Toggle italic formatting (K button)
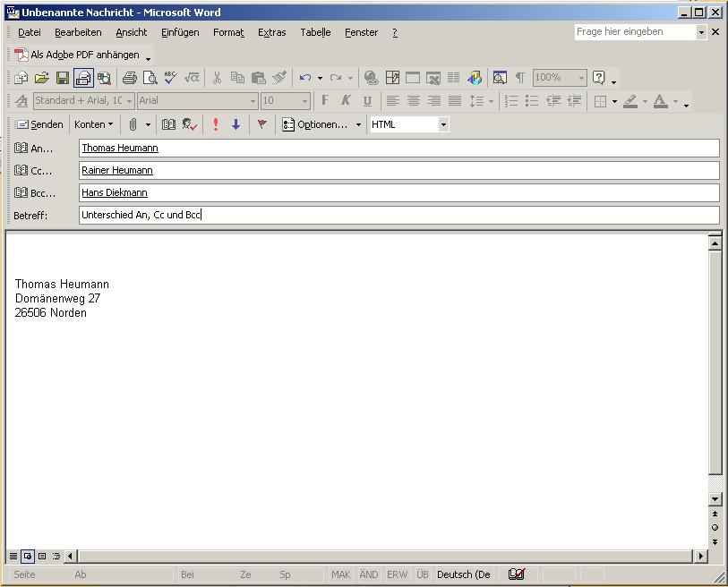728x587 pixels. point(346,101)
